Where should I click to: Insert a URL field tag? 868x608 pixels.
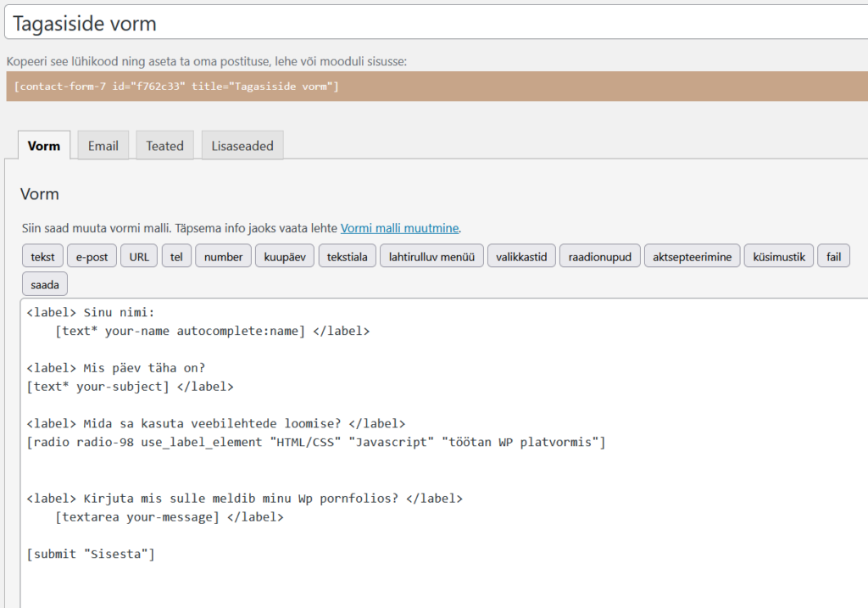(x=139, y=257)
